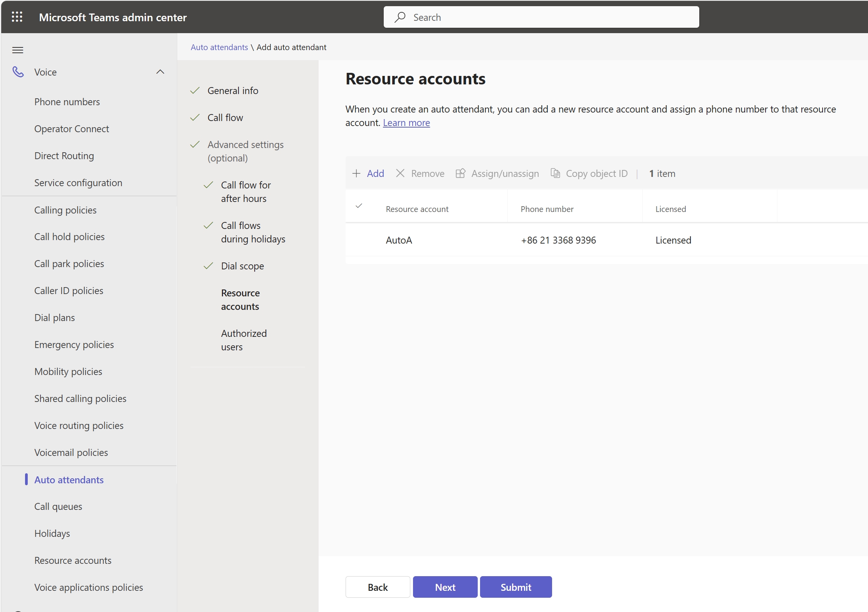868x612 pixels.
Task: Open Call park policies
Action: [69, 264]
